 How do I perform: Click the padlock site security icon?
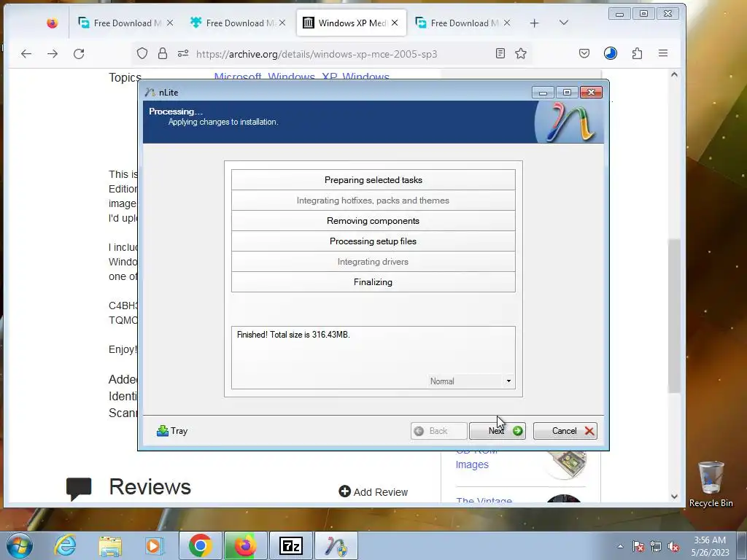click(163, 53)
